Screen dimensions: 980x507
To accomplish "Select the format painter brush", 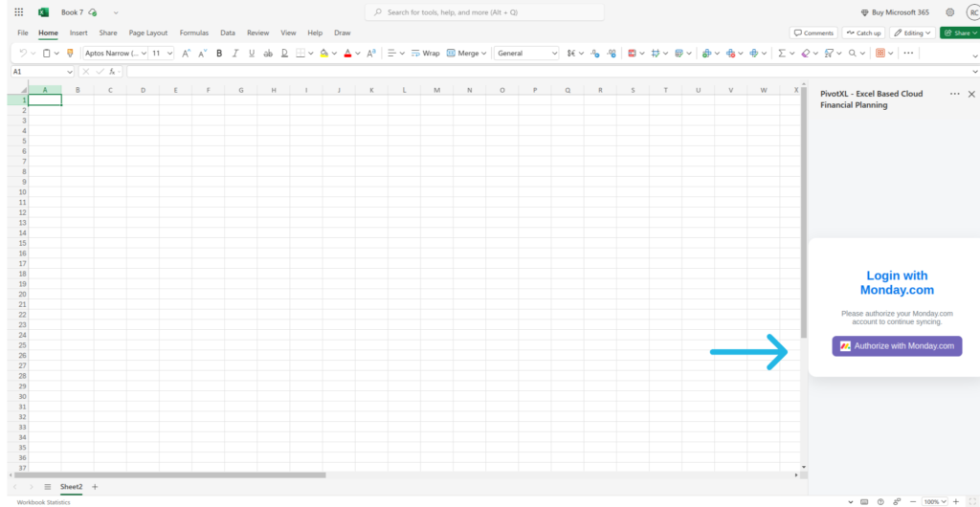I will [x=70, y=54].
